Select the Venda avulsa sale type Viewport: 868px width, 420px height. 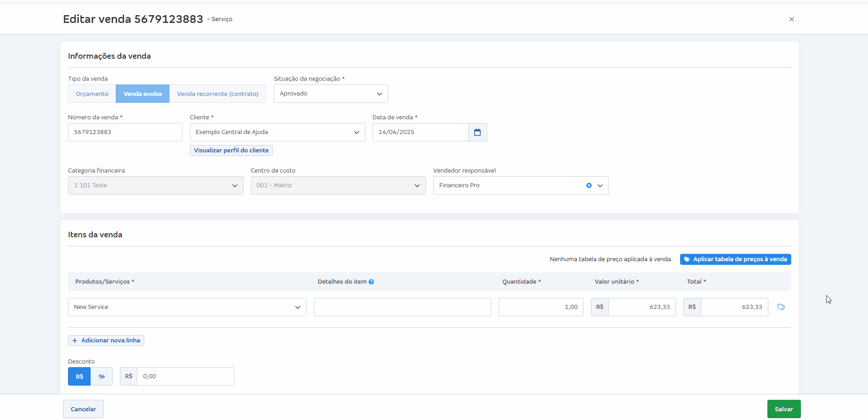tap(142, 94)
